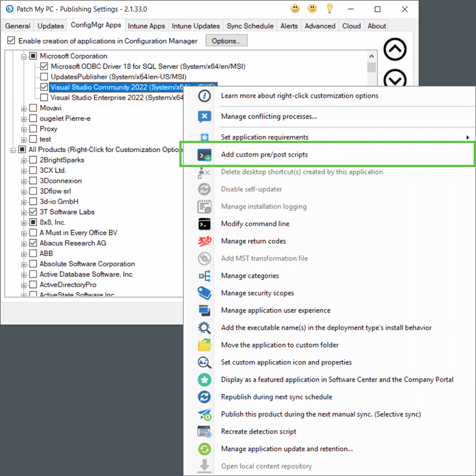Click the Patch My PC title bar logo
Image resolution: width=476 pixels, height=476 pixels.
pyautogui.click(x=10, y=9)
